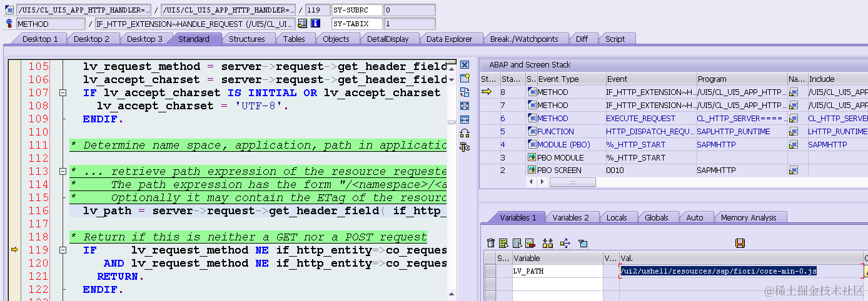Open the Script tab

pyautogui.click(x=615, y=39)
